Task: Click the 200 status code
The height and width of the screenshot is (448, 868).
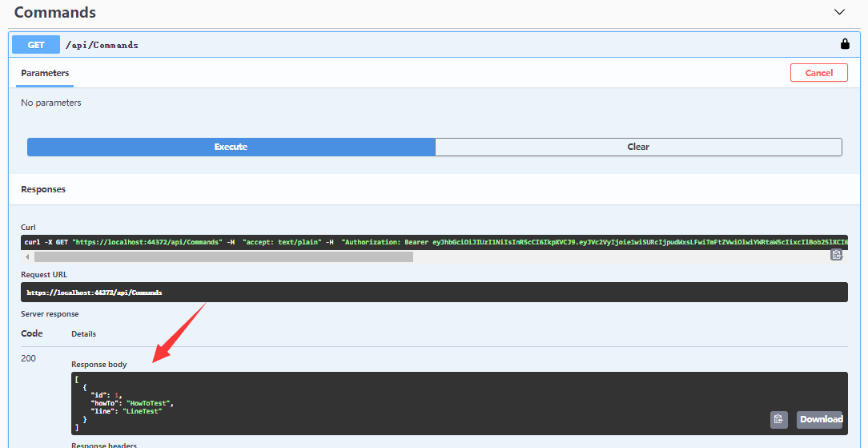Action: 28,358
